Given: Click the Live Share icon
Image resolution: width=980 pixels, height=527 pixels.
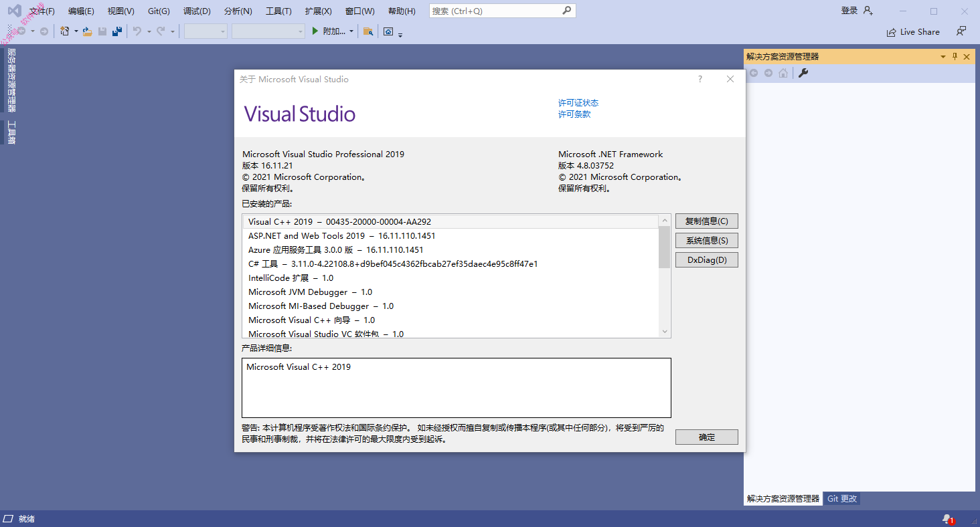Looking at the screenshot, I should 891,32.
